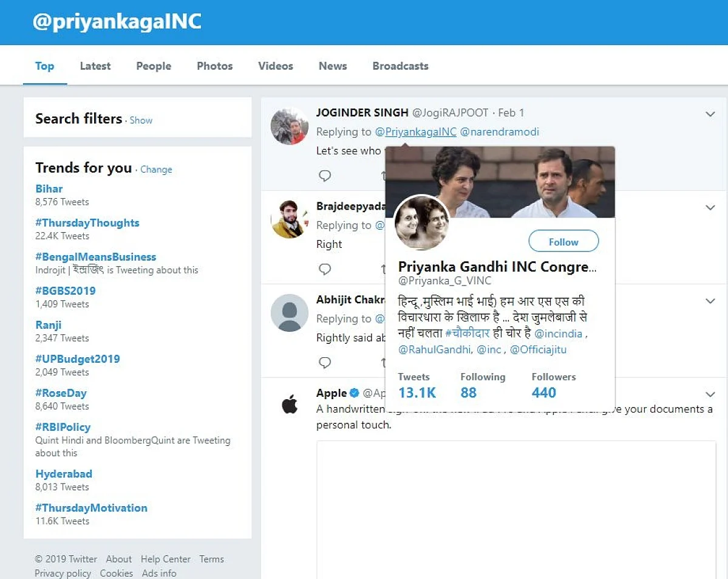The height and width of the screenshot is (579, 728).
Task: Switch to the Photos tab
Action: click(x=214, y=66)
